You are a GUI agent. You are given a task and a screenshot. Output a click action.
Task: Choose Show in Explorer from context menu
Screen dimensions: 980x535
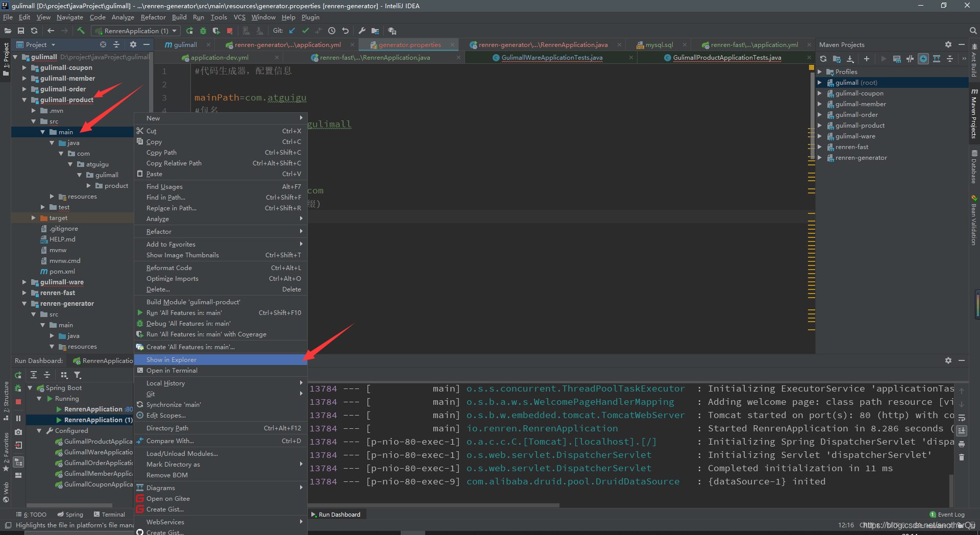point(220,359)
